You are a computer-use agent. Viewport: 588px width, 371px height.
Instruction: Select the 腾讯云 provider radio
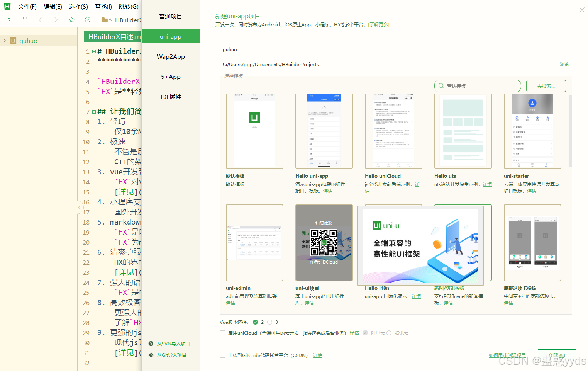[389, 333]
